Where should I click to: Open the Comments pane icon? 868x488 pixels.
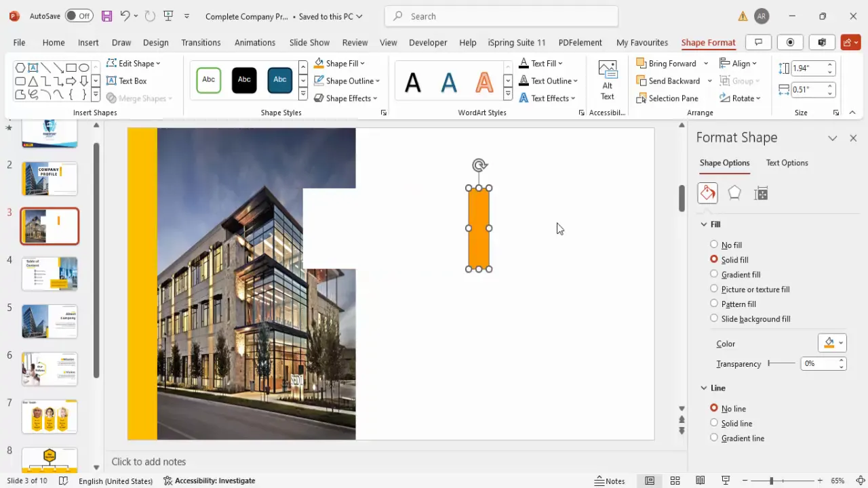758,42
